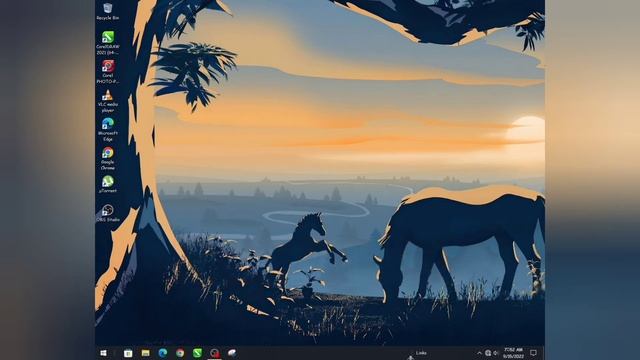Open the Windows Start menu
The width and height of the screenshot is (640, 360).
[103, 353]
